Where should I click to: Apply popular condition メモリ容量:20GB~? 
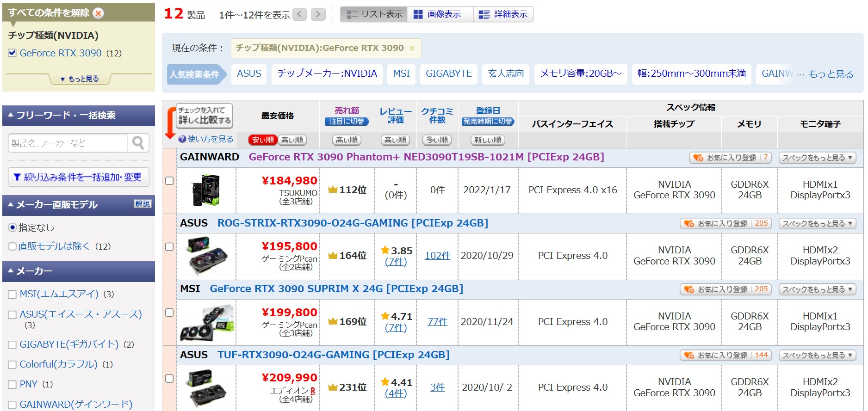tap(581, 74)
